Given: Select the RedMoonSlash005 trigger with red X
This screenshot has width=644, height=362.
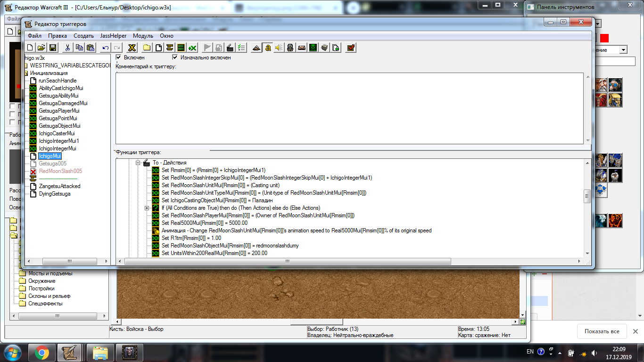Looking at the screenshot, I should [60, 171].
